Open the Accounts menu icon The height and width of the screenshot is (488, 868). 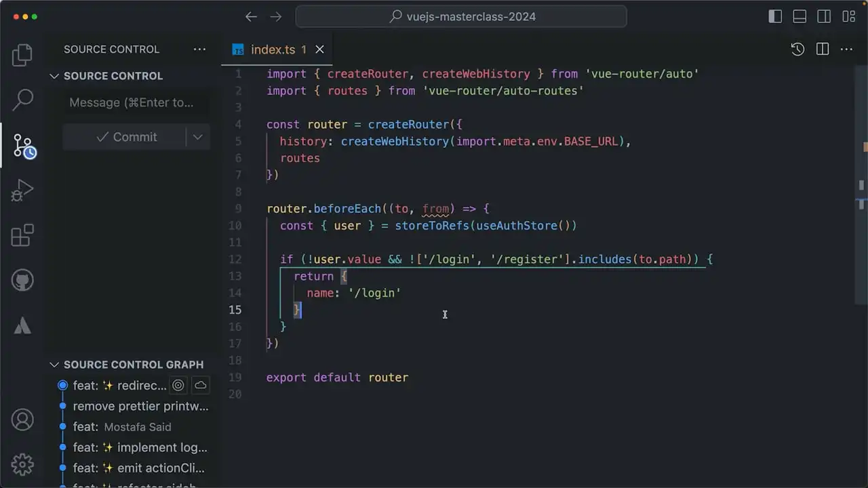[x=22, y=420]
